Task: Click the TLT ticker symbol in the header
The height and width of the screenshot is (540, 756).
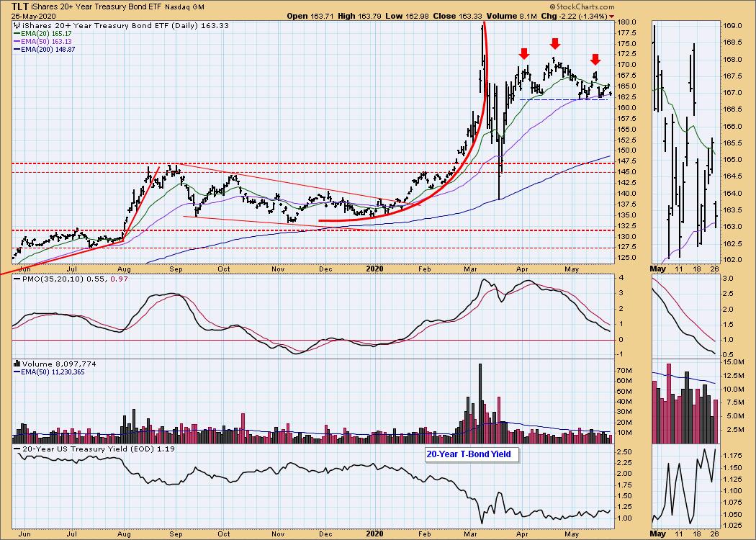Action: pyautogui.click(x=19, y=6)
